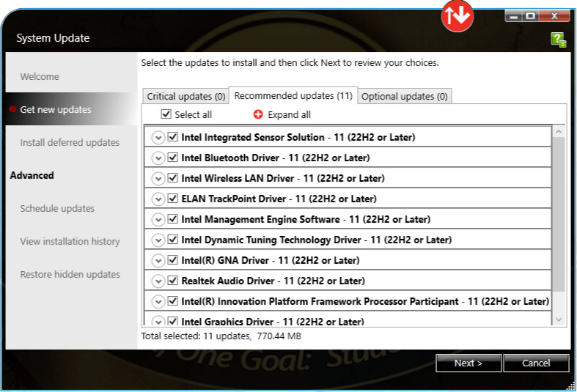Image resolution: width=577 pixels, height=392 pixels.
Task: Uncheck Intel Graphics Driver update
Action: 172,321
